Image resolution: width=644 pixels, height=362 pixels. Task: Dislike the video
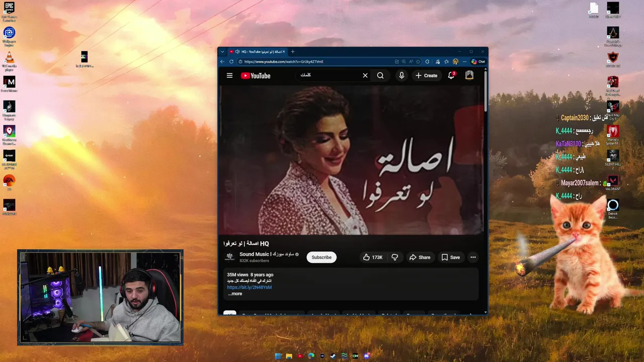394,257
